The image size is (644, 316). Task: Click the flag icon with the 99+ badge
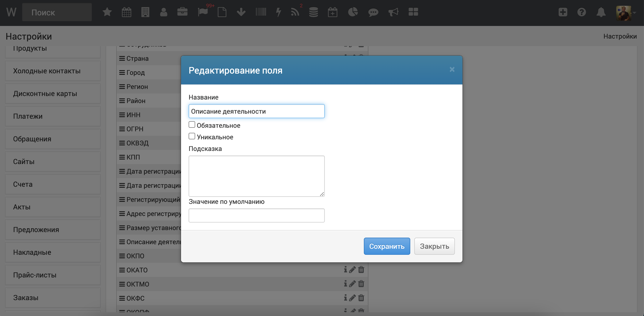(x=202, y=12)
